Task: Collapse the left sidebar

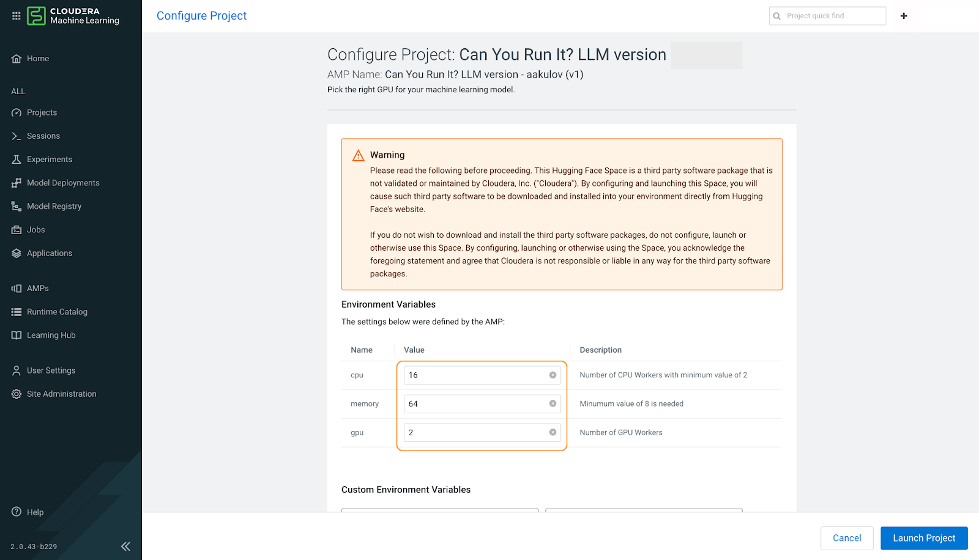Action: coord(125,546)
